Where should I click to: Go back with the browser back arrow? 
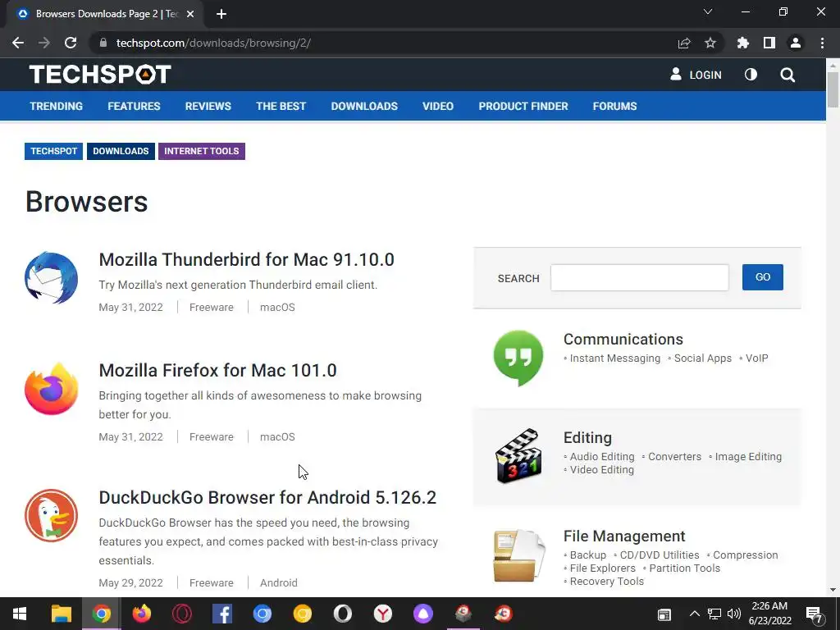(x=18, y=43)
